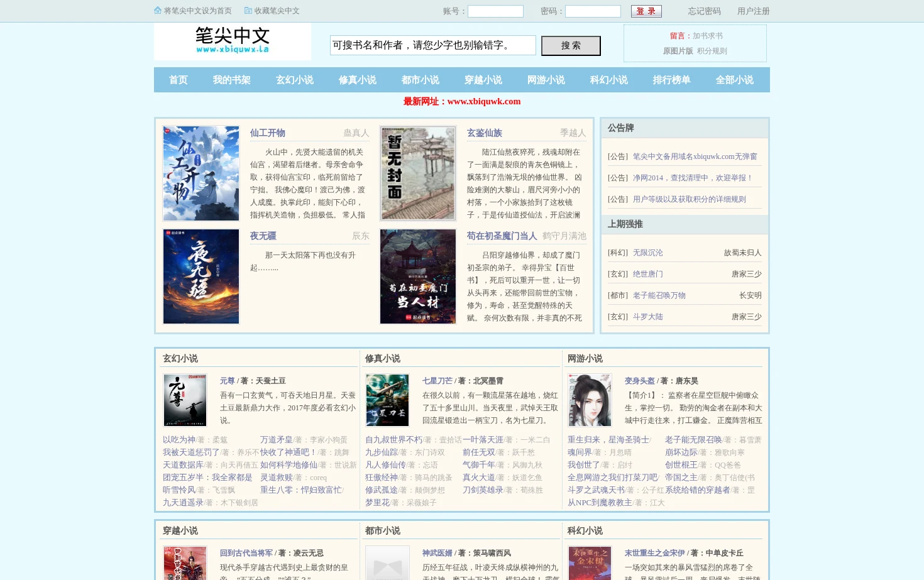Select the 修真小说 nav tab
The height and width of the screenshot is (580, 924).
[x=358, y=80]
